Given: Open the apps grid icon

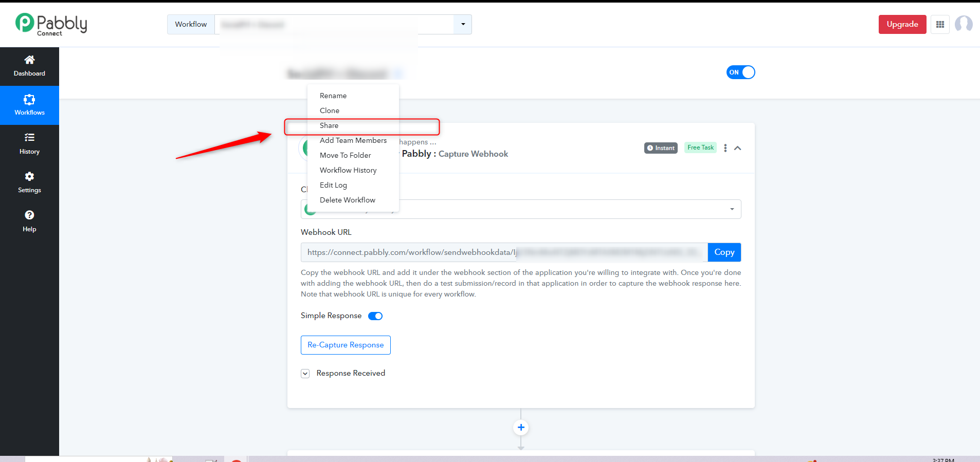Looking at the screenshot, I should [940, 24].
